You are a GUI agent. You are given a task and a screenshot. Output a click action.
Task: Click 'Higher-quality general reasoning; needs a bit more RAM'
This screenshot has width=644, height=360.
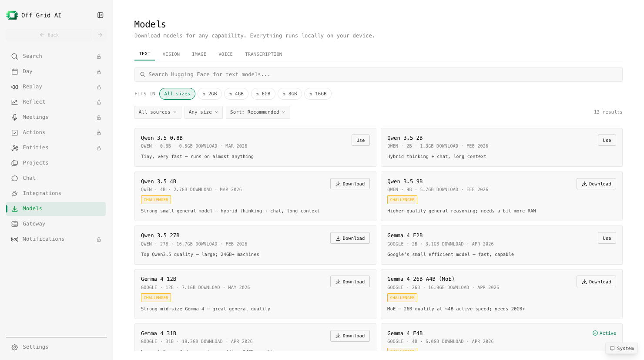click(x=461, y=211)
